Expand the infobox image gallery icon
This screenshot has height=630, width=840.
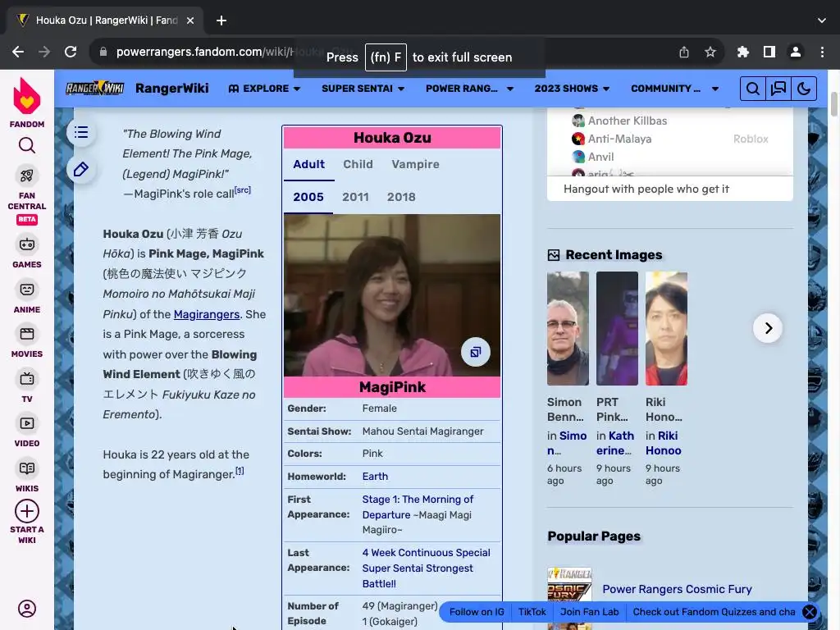(476, 352)
